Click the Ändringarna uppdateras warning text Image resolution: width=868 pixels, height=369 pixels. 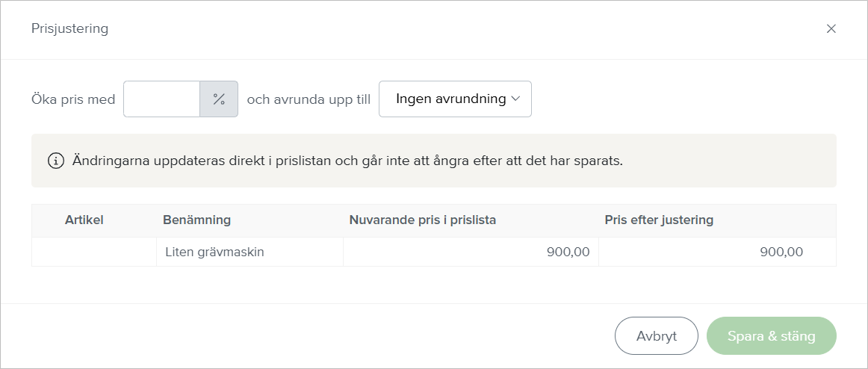click(x=347, y=161)
